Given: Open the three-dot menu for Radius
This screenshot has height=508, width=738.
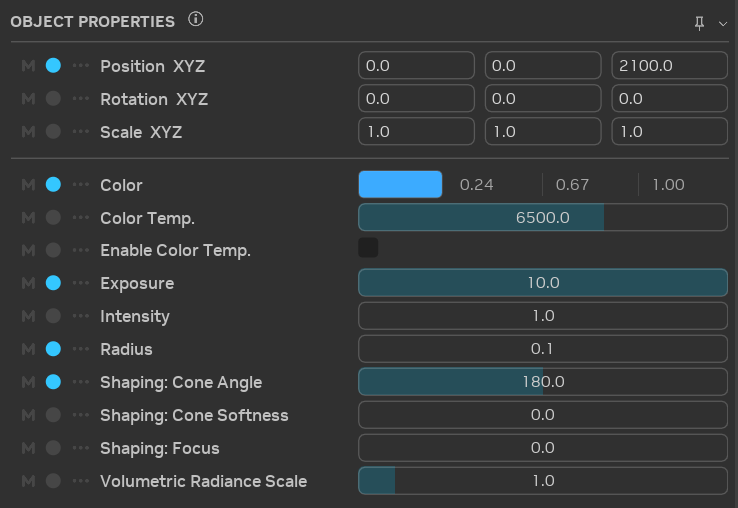Looking at the screenshot, I should (81, 350).
